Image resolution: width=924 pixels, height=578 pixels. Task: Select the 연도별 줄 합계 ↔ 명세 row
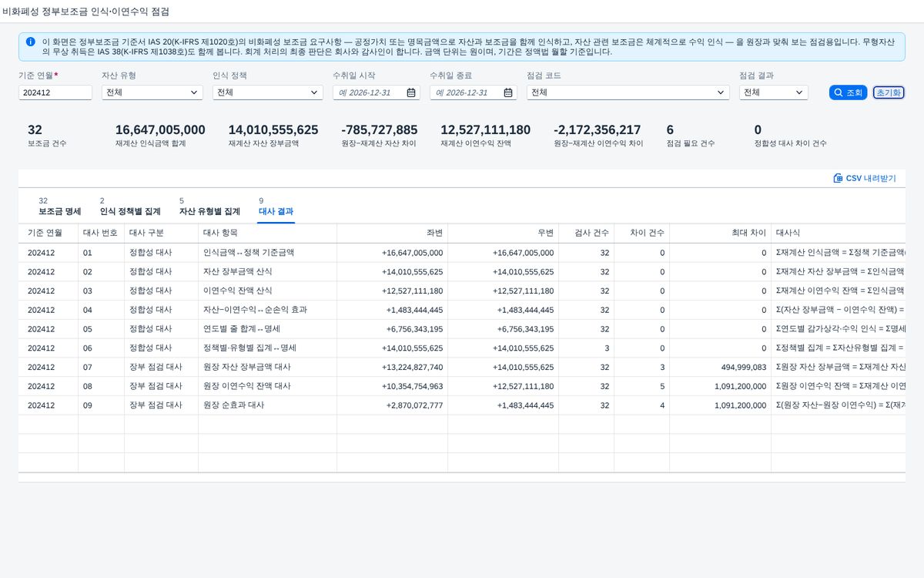(x=462, y=329)
